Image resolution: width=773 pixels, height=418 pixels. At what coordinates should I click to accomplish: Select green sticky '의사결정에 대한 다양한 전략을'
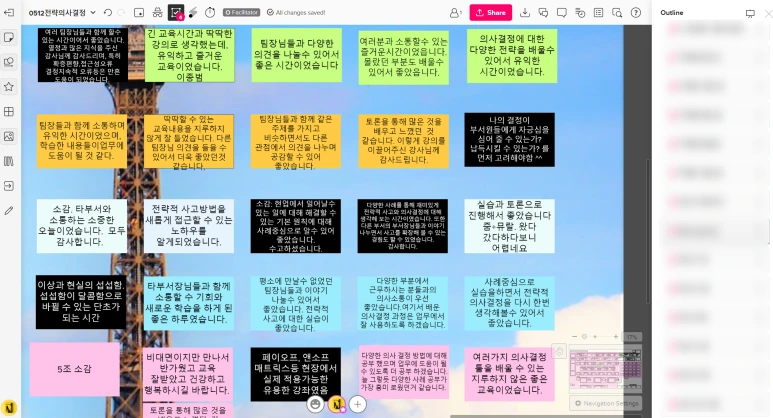512,56
